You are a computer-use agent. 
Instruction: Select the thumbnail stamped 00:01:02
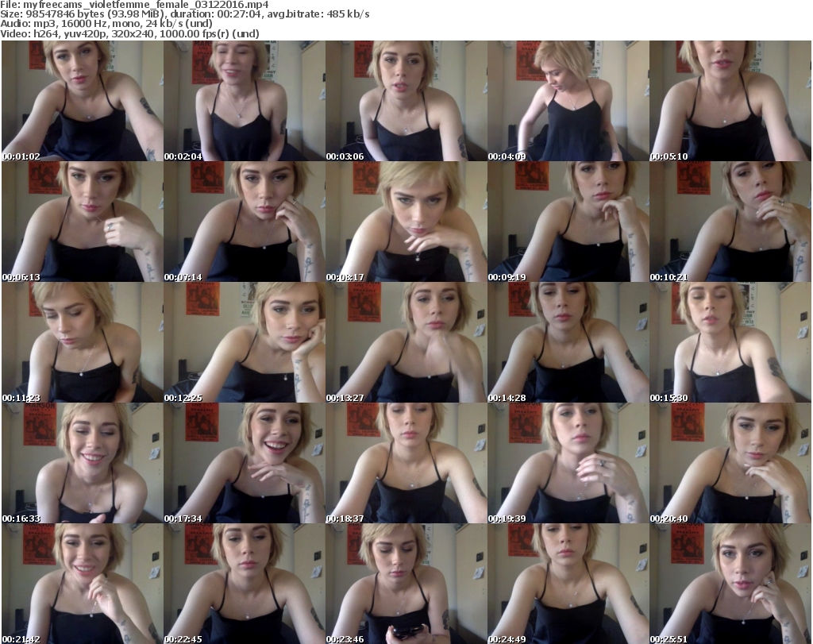[x=83, y=101]
